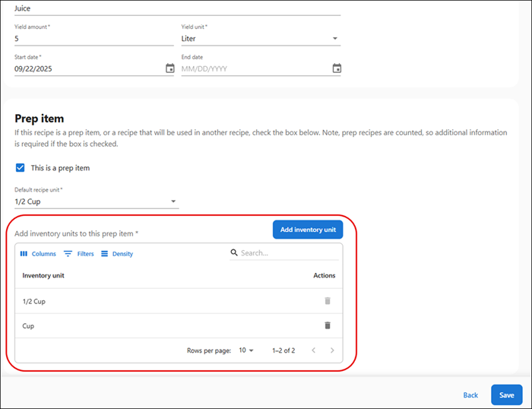Click the trash icon for 1/2 Cup
Image resolution: width=532 pixels, height=409 pixels.
tap(328, 301)
